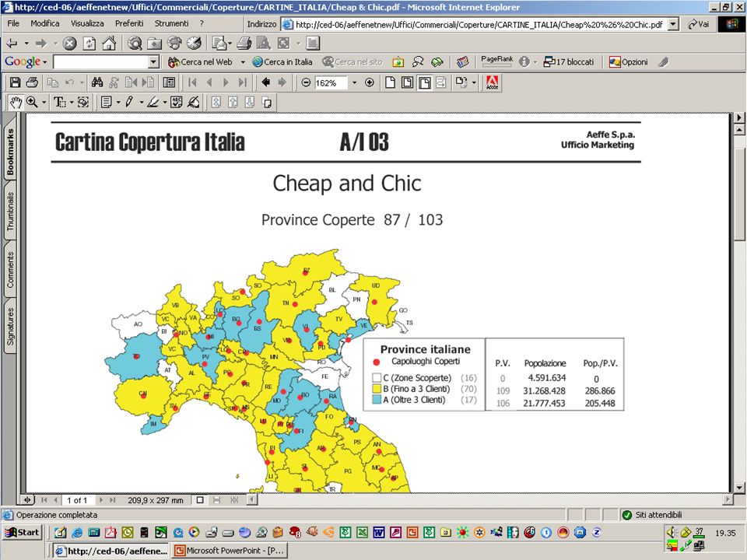Select the Hand tool
Screen dimensions: 747x560
pyautogui.click(x=16, y=102)
